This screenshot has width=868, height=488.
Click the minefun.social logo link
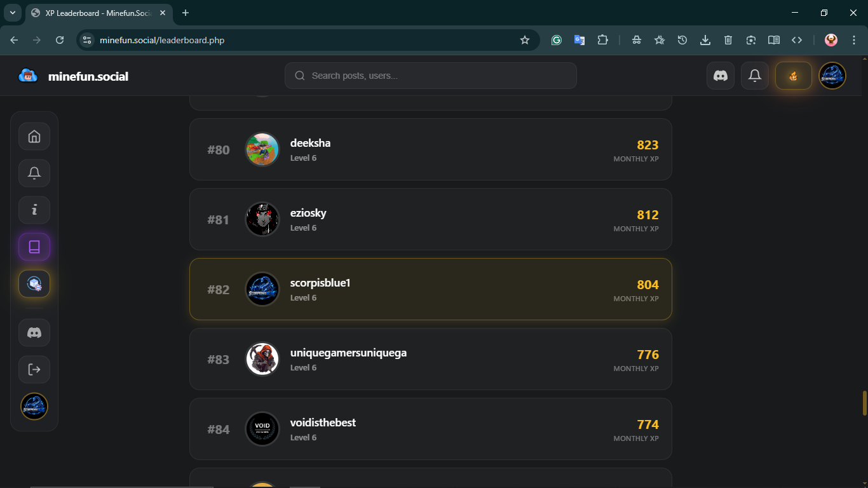click(74, 76)
